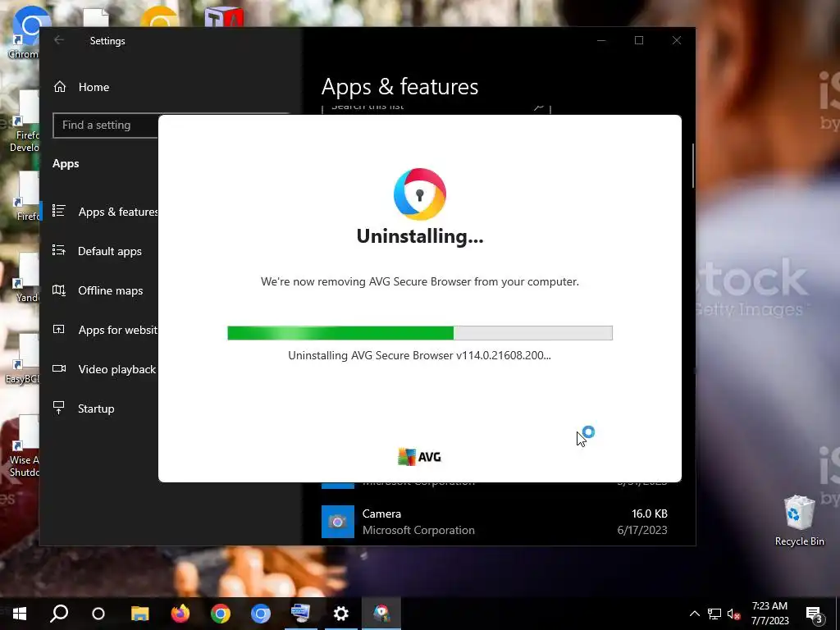Click the uninstall progress bar
Screen dimensions: 840x630
(419, 333)
